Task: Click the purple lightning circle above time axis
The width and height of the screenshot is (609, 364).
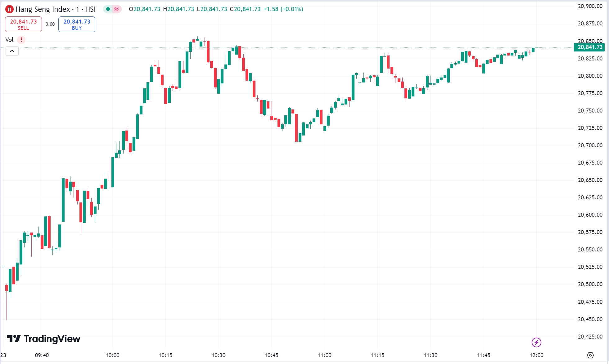Action: click(536, 343)
